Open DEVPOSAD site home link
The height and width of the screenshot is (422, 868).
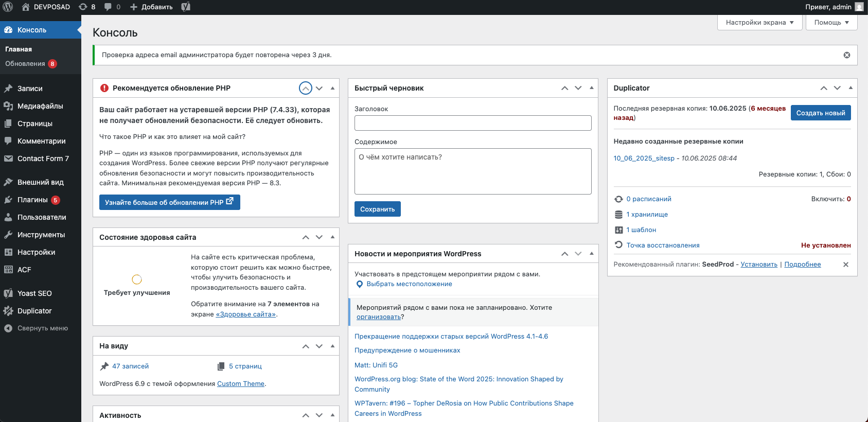(46, 7)
